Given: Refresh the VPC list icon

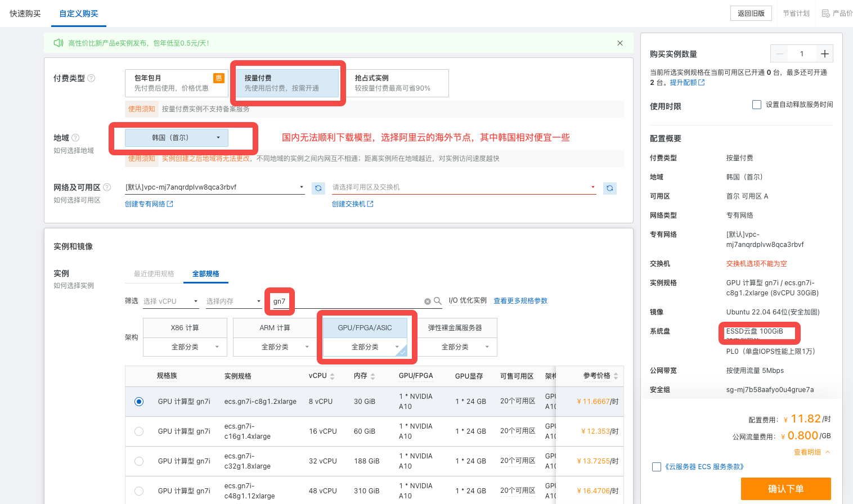Looking at the screenshot, I should click(318, 188).
